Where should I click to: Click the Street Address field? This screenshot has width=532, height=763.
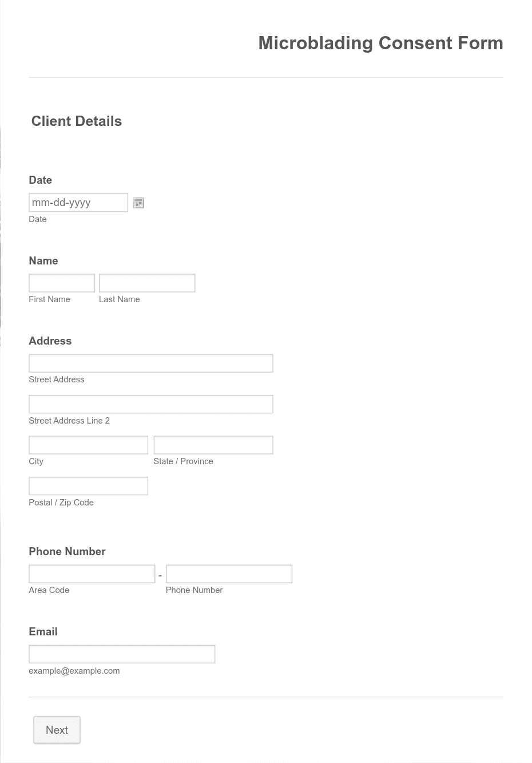pos(151,363)
